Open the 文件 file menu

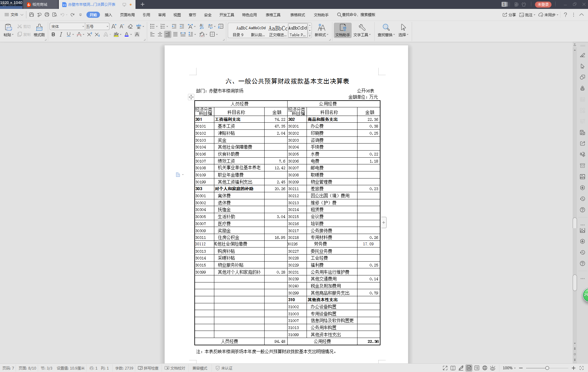pos(13,15)
